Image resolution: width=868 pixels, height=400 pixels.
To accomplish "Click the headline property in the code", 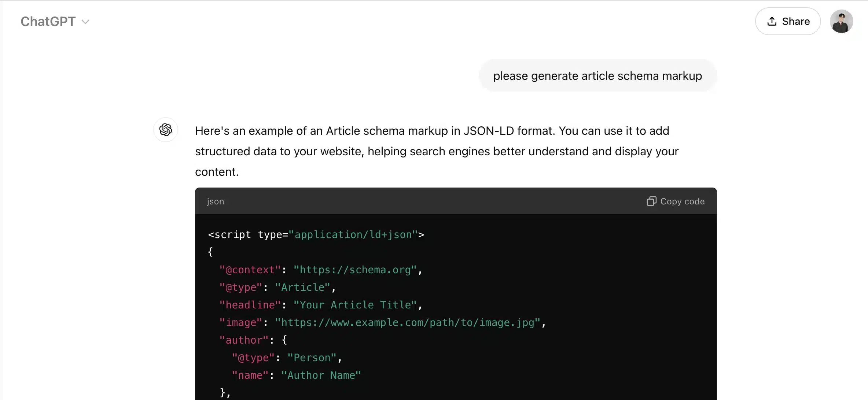I will click(250, 304).
